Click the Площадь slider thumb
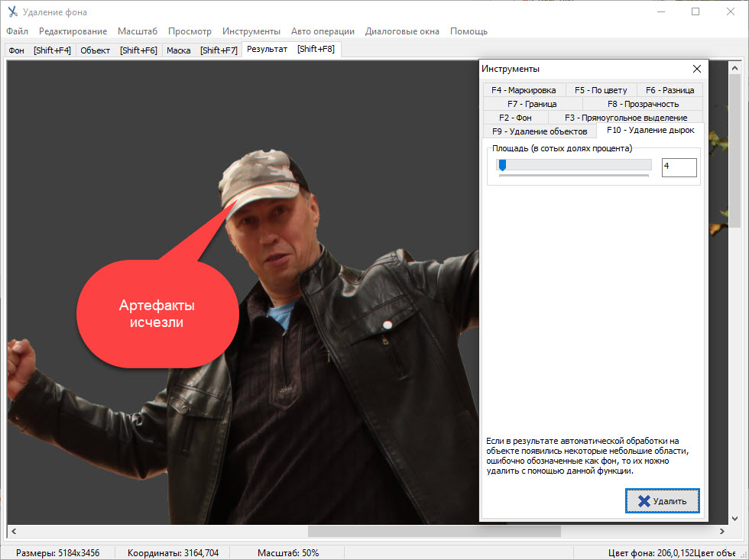This screenshot has width=749, height=560. click(502, 165)
